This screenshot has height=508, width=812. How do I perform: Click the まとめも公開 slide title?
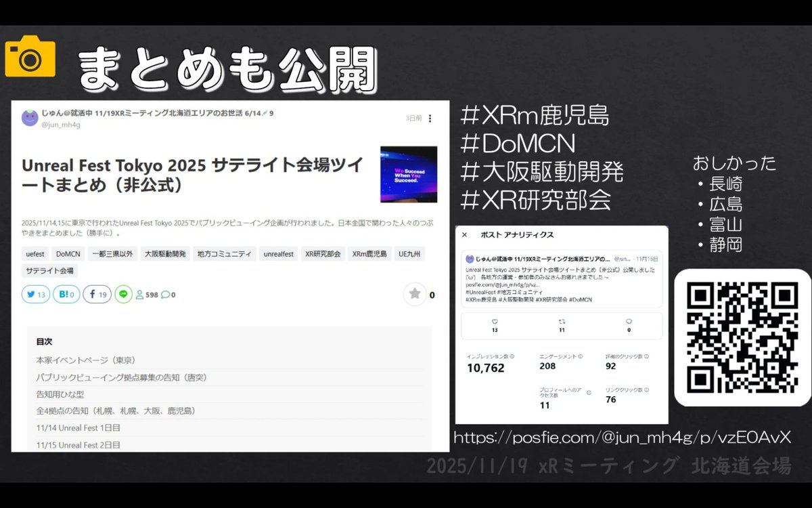tap(226, 69)
